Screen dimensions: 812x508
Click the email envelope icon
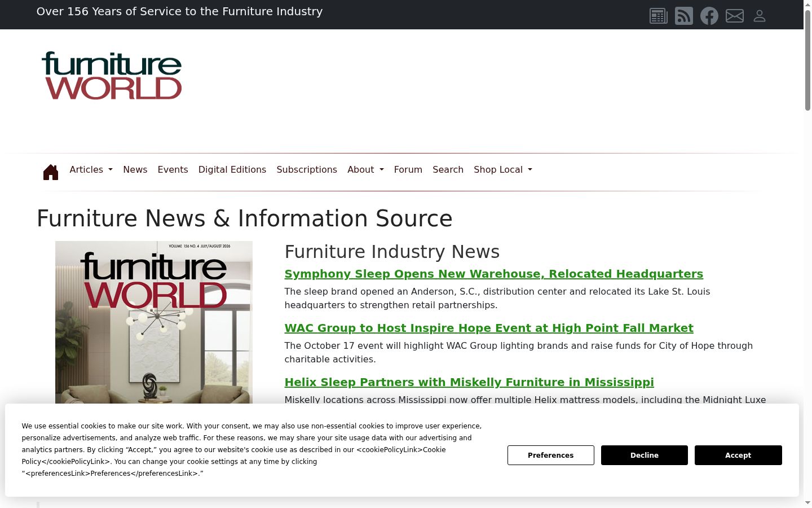(735, 16)
